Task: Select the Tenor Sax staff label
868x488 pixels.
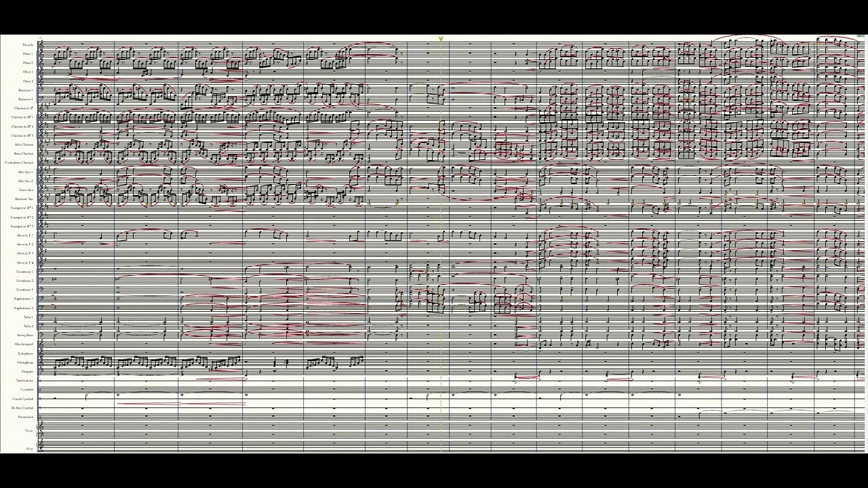Action: [26, 190]
